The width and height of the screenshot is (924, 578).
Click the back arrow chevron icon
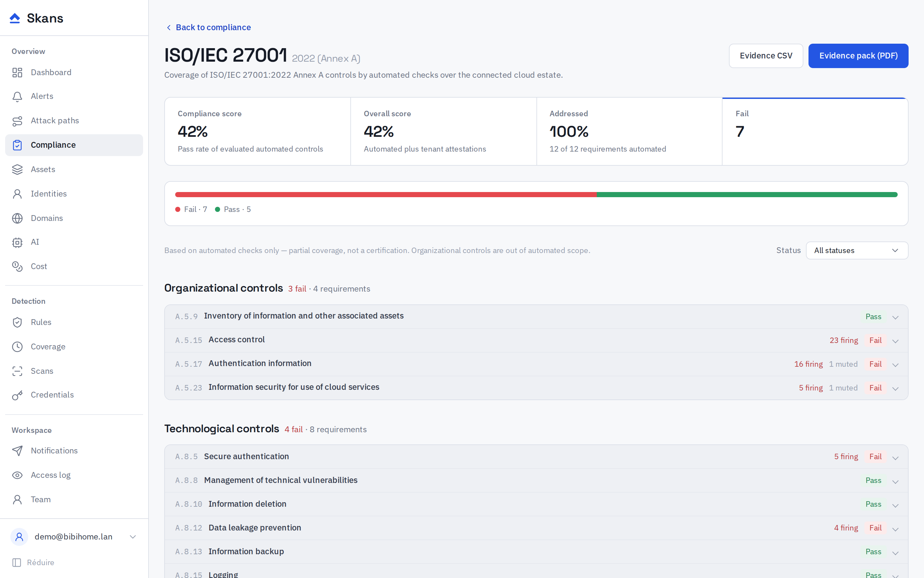pyautogui.click(x=169, y=28)
